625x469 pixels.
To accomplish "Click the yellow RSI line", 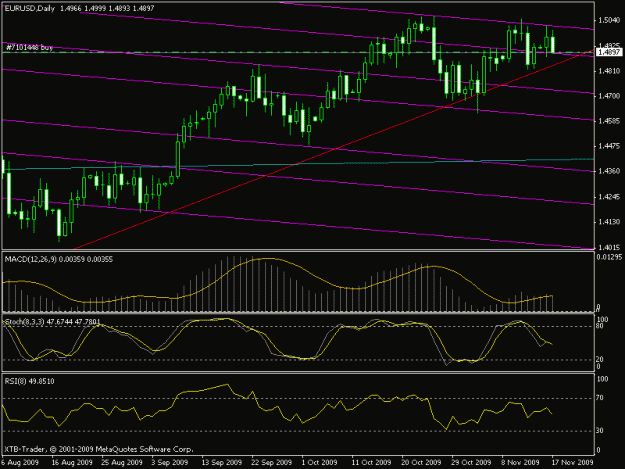I will [x=277, y=406].
